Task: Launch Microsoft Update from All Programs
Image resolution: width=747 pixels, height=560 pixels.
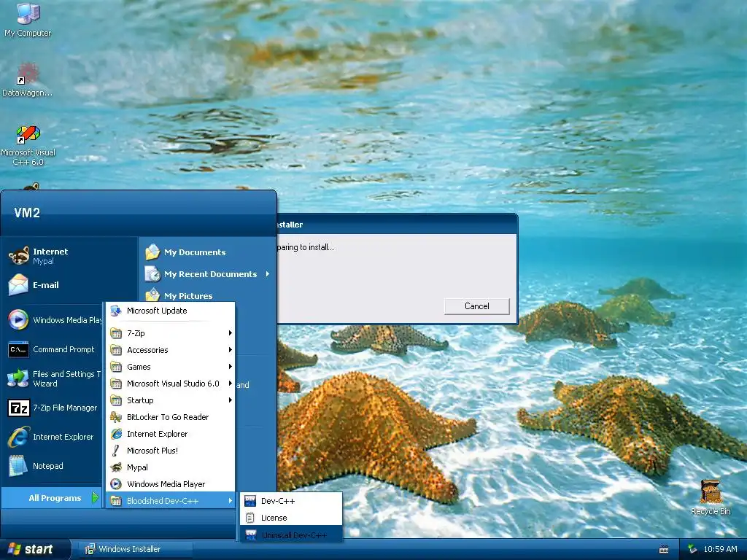Action: coord(171,311)
